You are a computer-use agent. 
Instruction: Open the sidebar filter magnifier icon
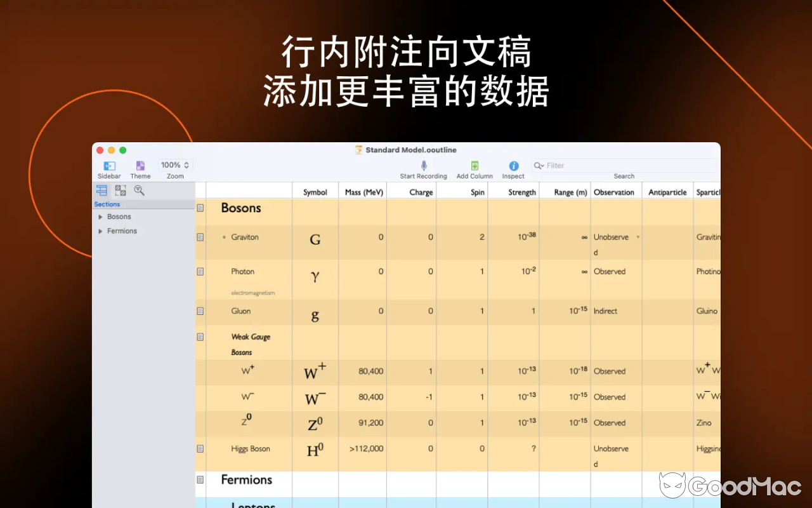tap(139, 190)
